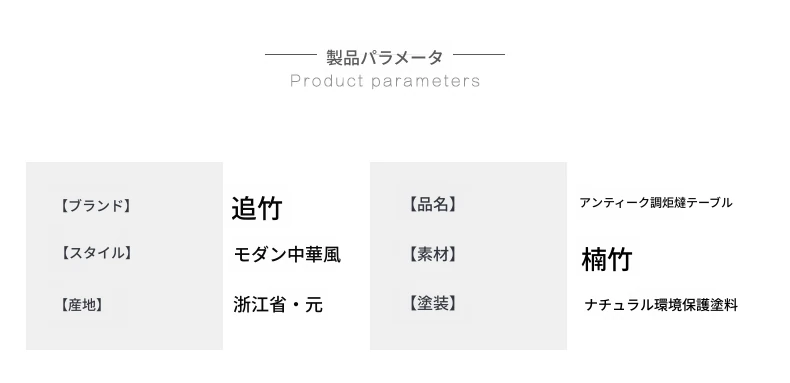Click the 製品パラメータ heading
790x383 pixels.
pyautogui.click(x=384, y=57)
